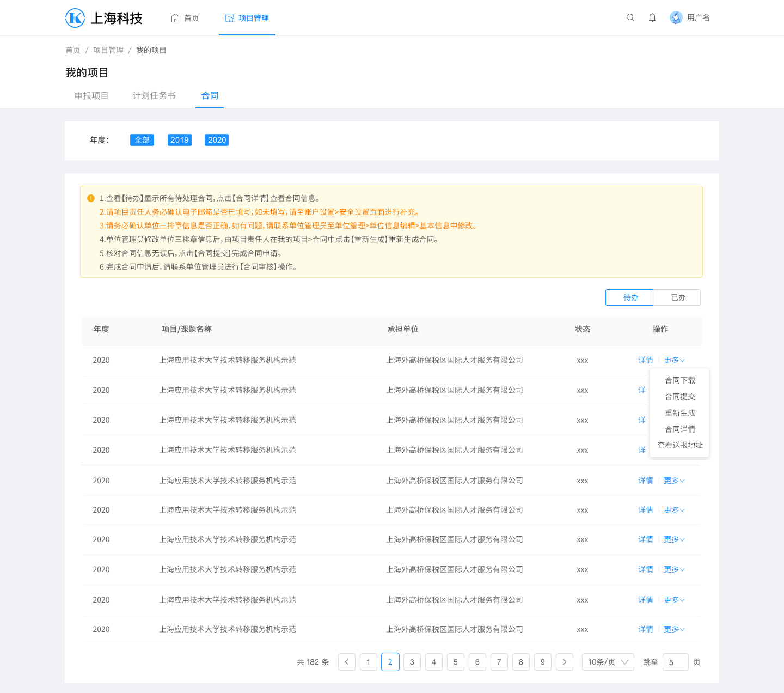Click the 承担单位 column header
Image resolution: width=784 pixels, height=693 pixels.
tap(403, 329)
